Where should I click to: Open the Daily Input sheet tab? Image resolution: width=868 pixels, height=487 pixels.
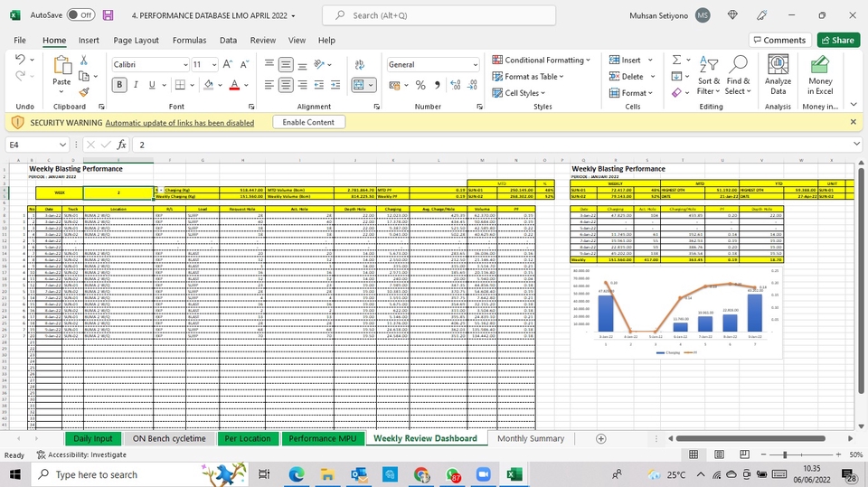[92, 438]
